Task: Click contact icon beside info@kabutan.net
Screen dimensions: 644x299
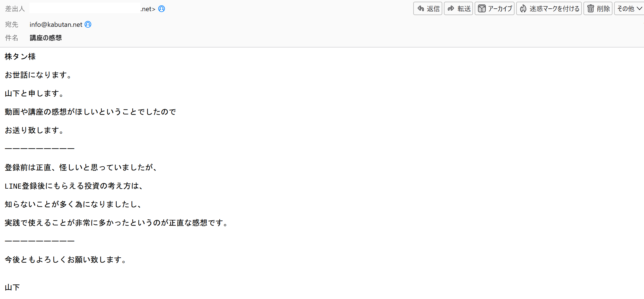Action: click(88, 25)
